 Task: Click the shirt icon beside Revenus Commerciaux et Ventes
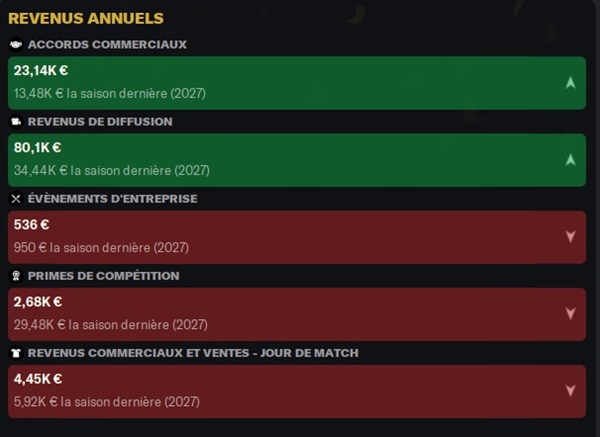click(x=15, y=353)
